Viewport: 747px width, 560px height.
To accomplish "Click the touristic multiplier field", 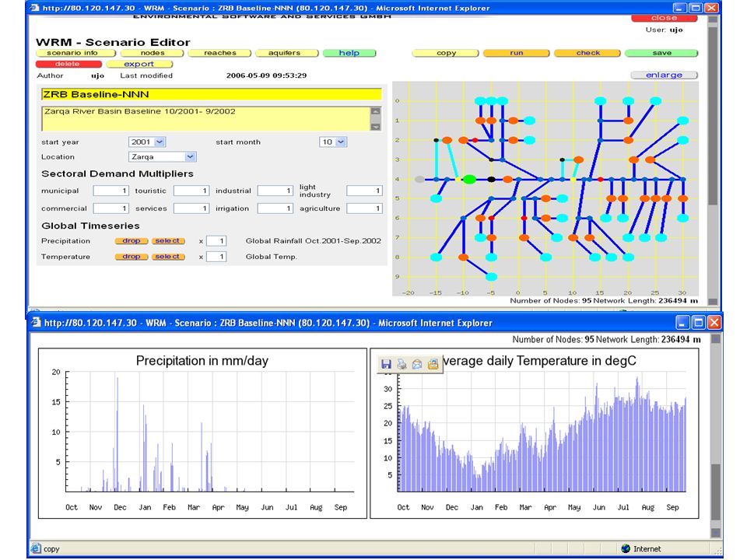I will (191, 191).
